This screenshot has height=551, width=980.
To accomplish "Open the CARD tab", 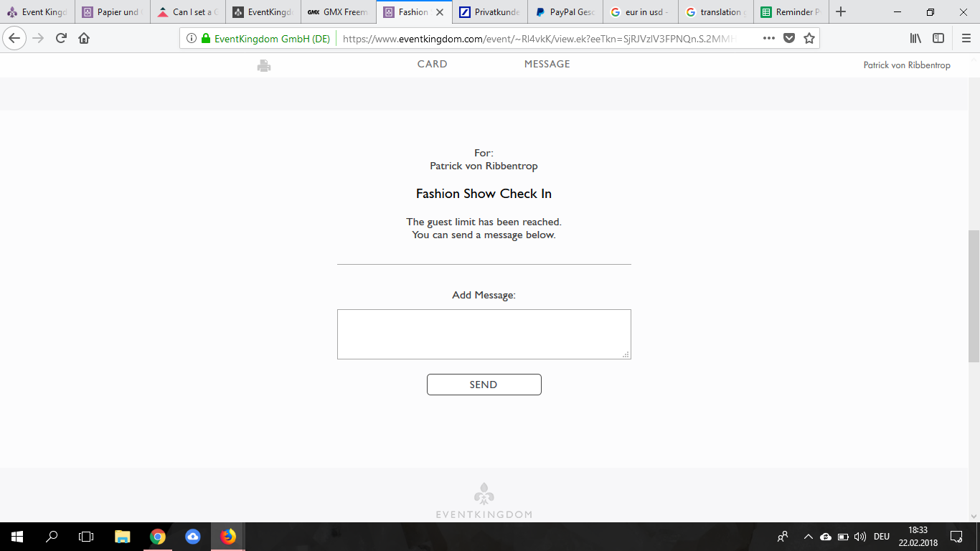I will [x=432, y=65].
